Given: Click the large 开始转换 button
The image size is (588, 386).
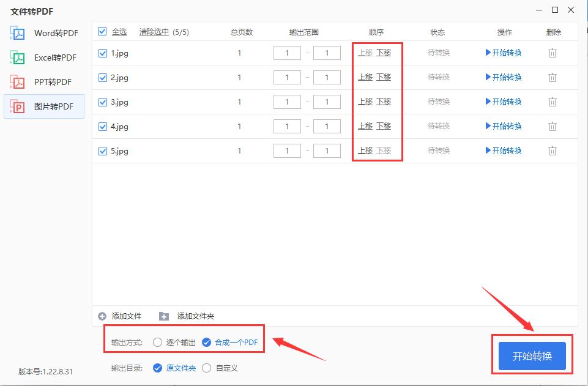Looking at the screenshot, I should 532,355.
